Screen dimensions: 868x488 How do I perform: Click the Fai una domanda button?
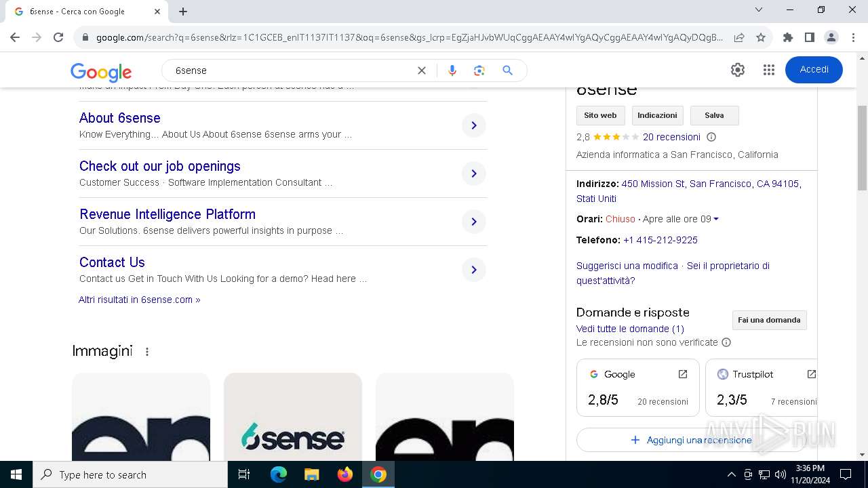769,320
